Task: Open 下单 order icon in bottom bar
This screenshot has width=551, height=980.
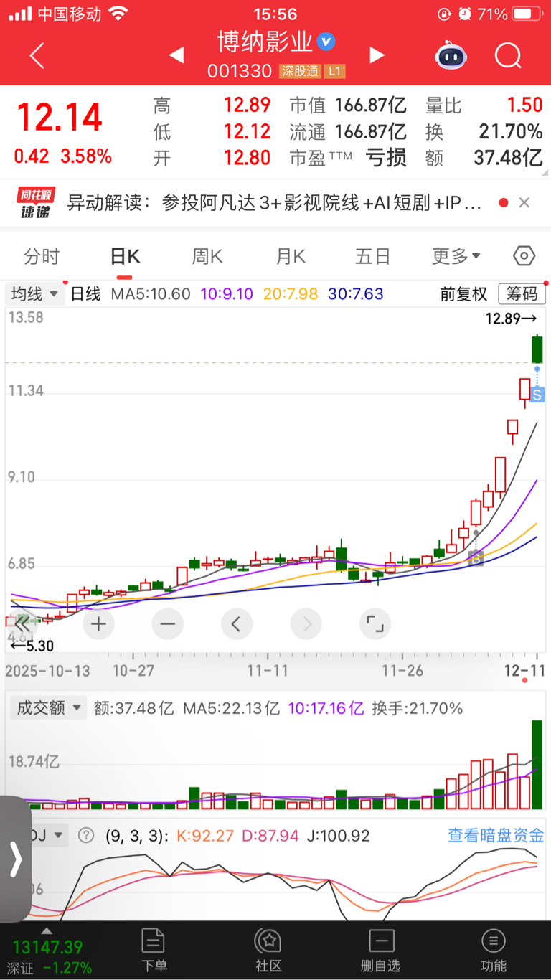Action: click(154, 950)
